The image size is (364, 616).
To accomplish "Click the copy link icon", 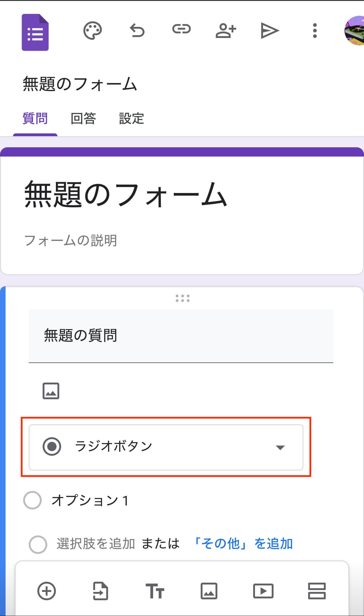I will [x=181, y=30].
